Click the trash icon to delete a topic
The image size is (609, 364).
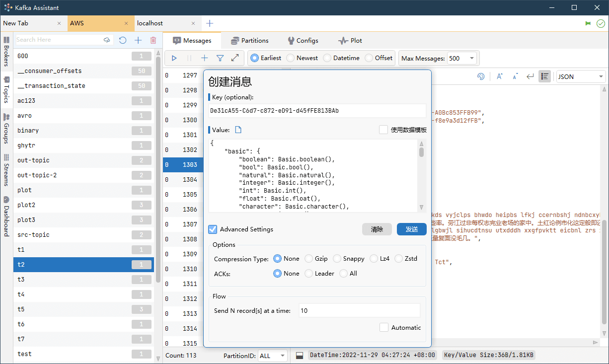(153, 40)
